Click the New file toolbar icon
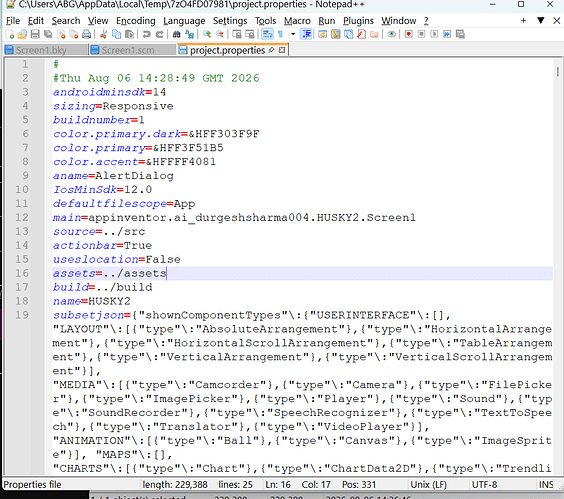564x499 pixels. click(x=10, y=34)
